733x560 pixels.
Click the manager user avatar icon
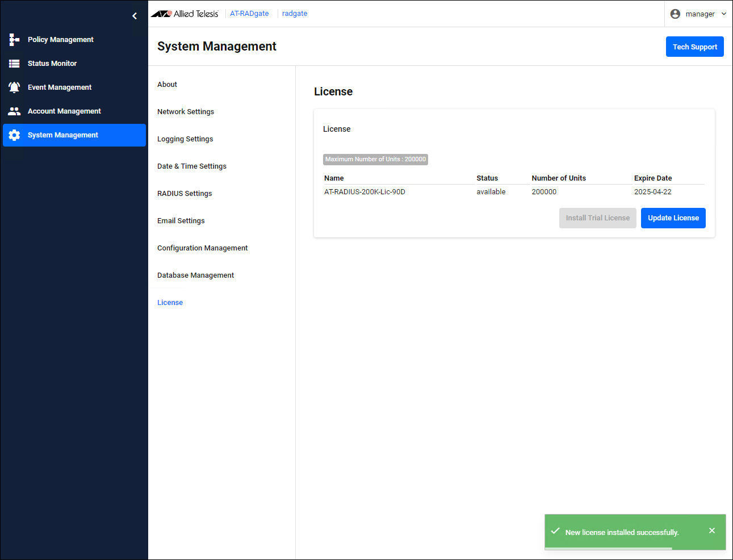coord(675,14)
